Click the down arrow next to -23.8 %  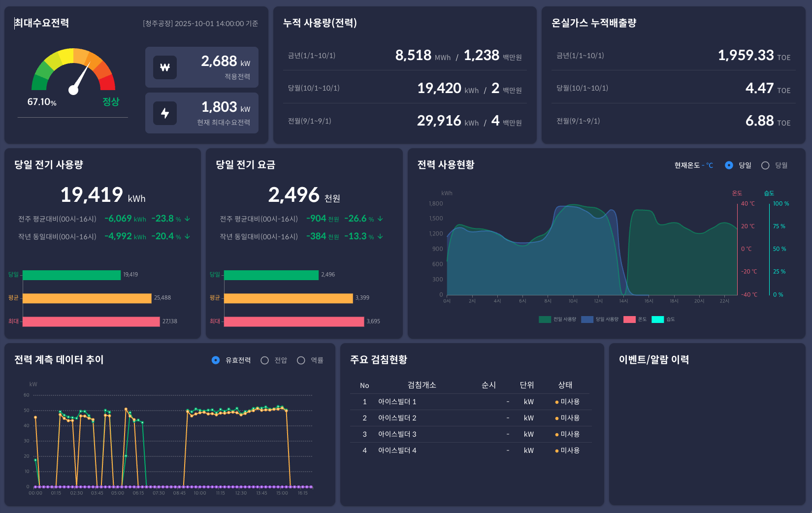[187, 219]
